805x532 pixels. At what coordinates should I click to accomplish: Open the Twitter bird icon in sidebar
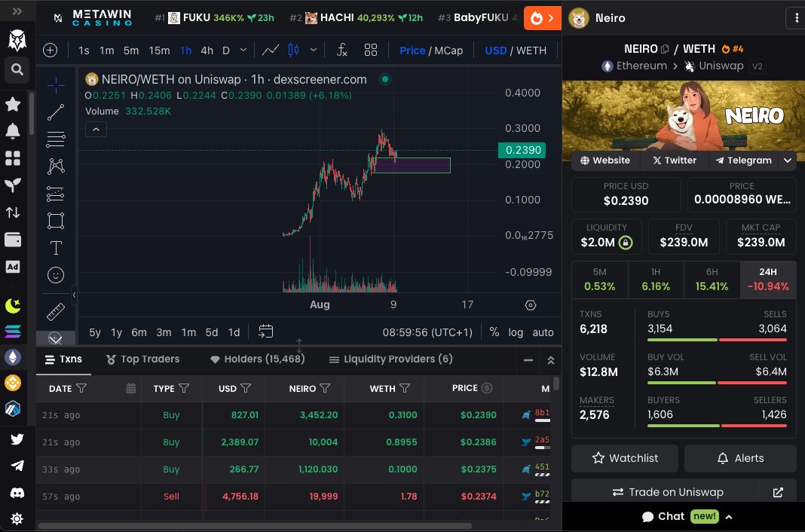pyautogui.click(x=17, y=439)
